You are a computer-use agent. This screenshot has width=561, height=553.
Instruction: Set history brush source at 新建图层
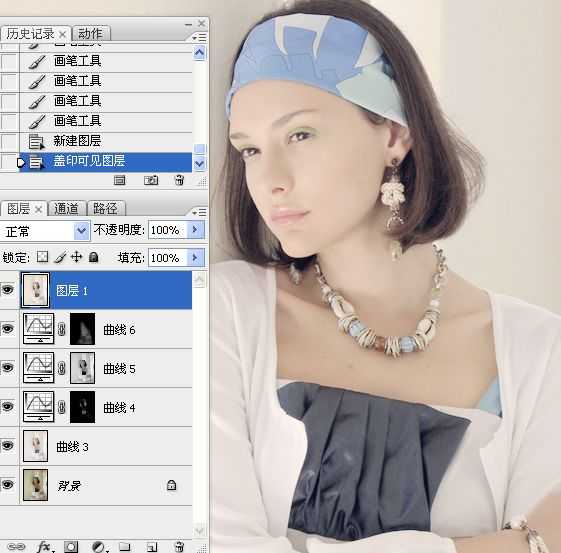(9, 142)
